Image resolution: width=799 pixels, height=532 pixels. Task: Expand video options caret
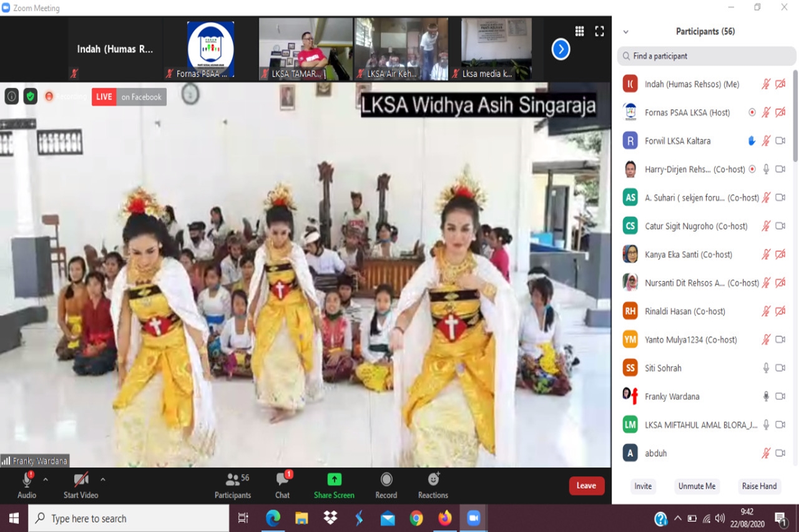tap(102, 480)
